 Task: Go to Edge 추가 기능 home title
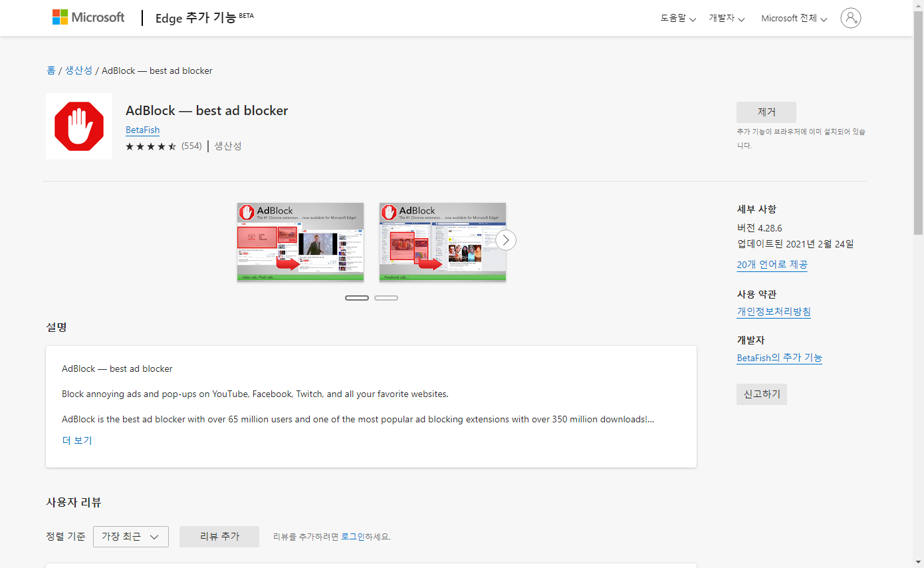[205, 18]
